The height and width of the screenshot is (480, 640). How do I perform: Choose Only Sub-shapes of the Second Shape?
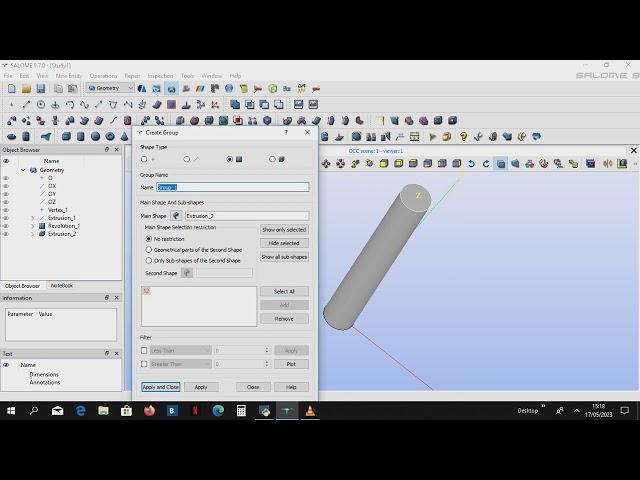(x=149, y=260)
